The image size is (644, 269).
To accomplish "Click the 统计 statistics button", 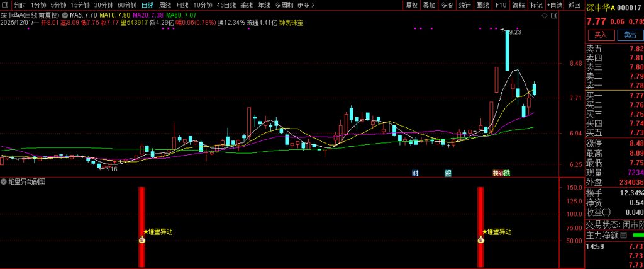I will tap(465, 5).
